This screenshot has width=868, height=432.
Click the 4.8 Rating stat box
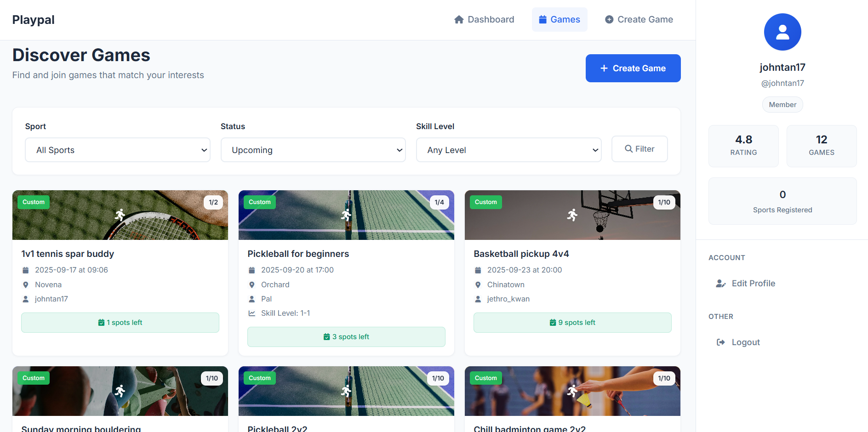tap(743, 146)
